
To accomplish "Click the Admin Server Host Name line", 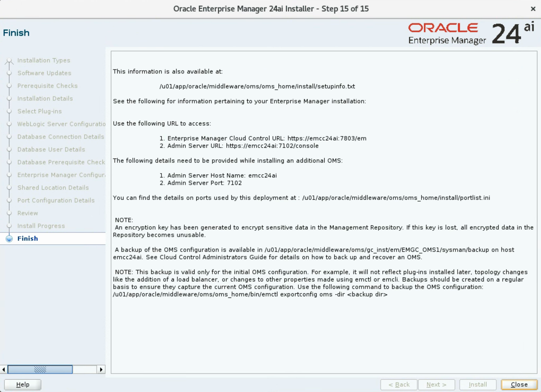I will point(218,175).
